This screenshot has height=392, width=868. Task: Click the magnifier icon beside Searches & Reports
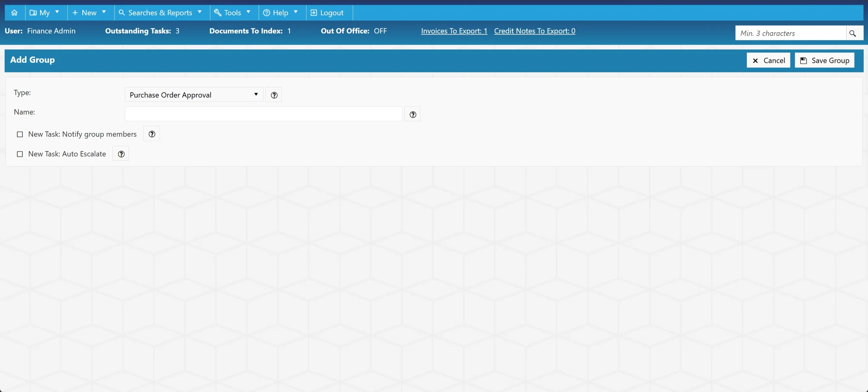click(121, 12)
